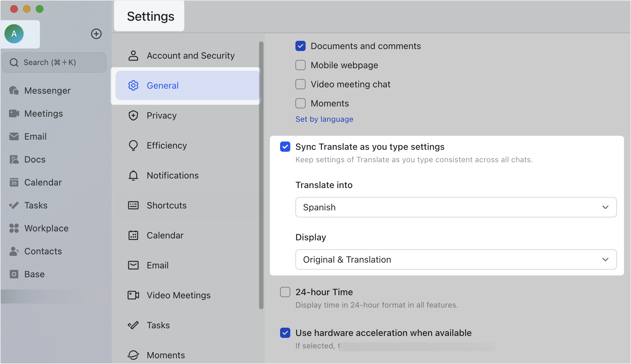Click the Moments planet icon

pos(133,355)
